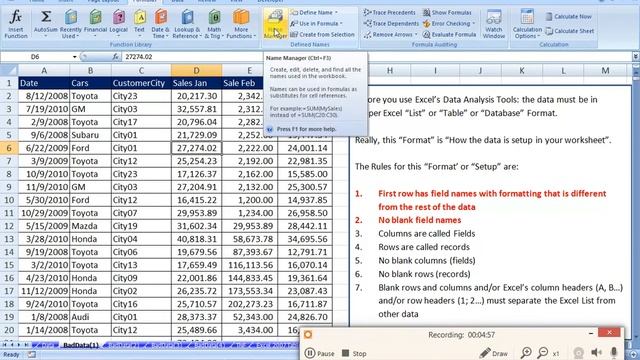Toggle the recorder microphone
This screenshot has height=360, width=640.
click(614, 353)
